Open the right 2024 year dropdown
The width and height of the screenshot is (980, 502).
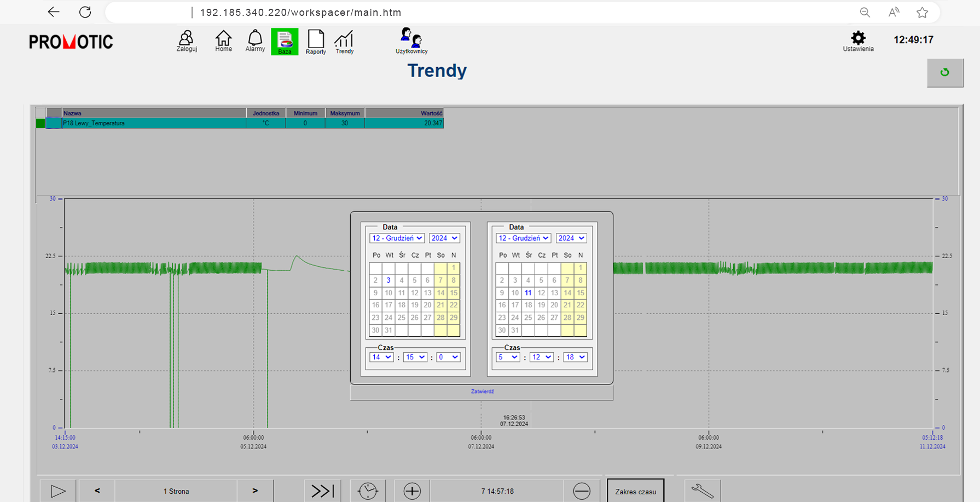point(571,238)
